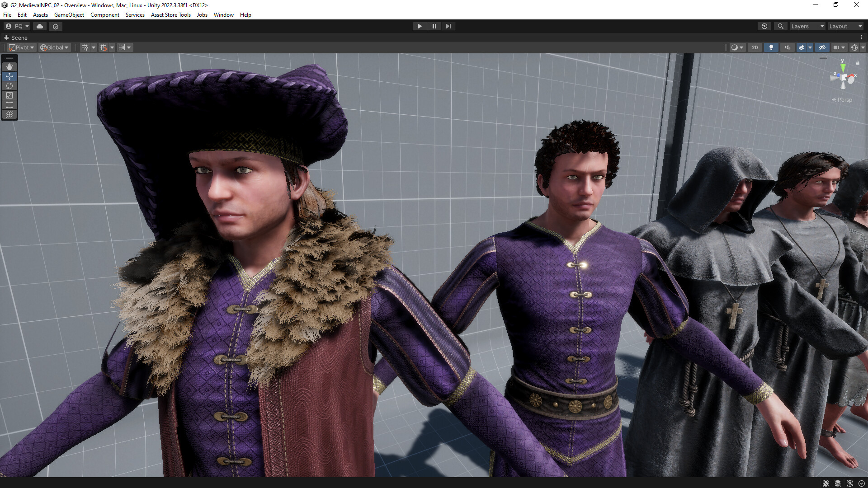Open the Layers dropdown
868x488 pixels.
(x=807, y=26)
